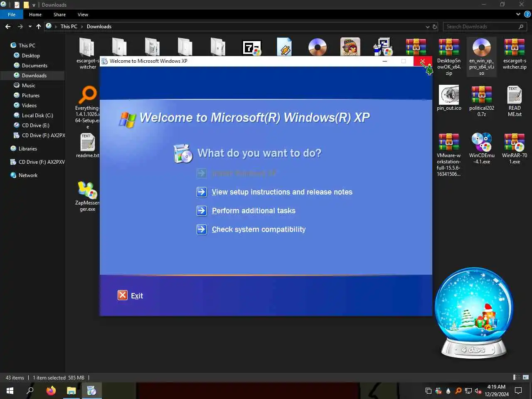Select the pin_out.ico file
This screenshot has height=399, width=532.
click(449, 98)
